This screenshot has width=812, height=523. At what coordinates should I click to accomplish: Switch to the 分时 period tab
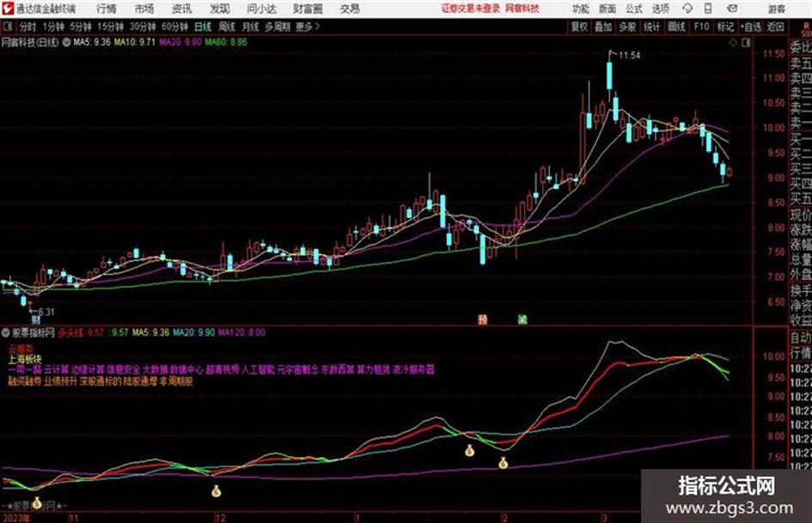27,27
